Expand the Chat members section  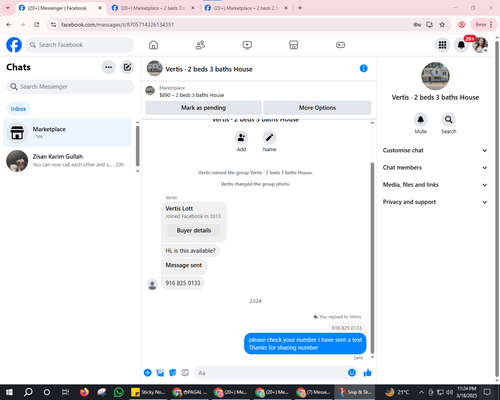pyautogui.click(x=435, y=168)
